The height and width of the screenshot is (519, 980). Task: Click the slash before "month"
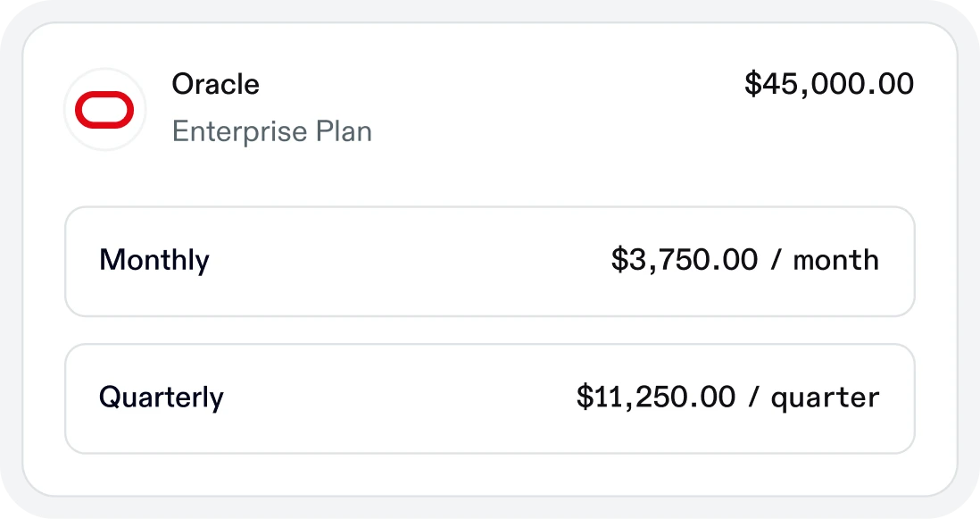coord(776,261)
